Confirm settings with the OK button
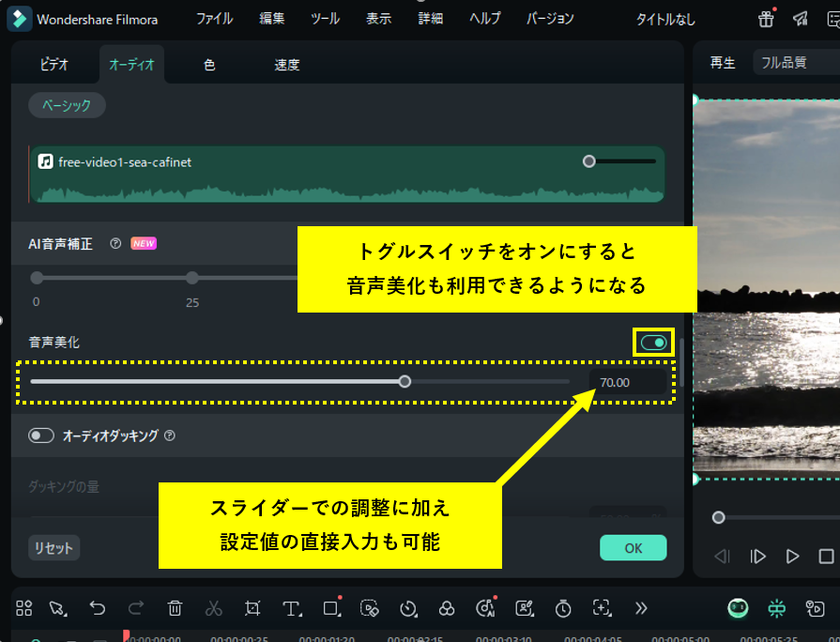The height and width of the screenshot is (642, 840). (x=633, y=547)
